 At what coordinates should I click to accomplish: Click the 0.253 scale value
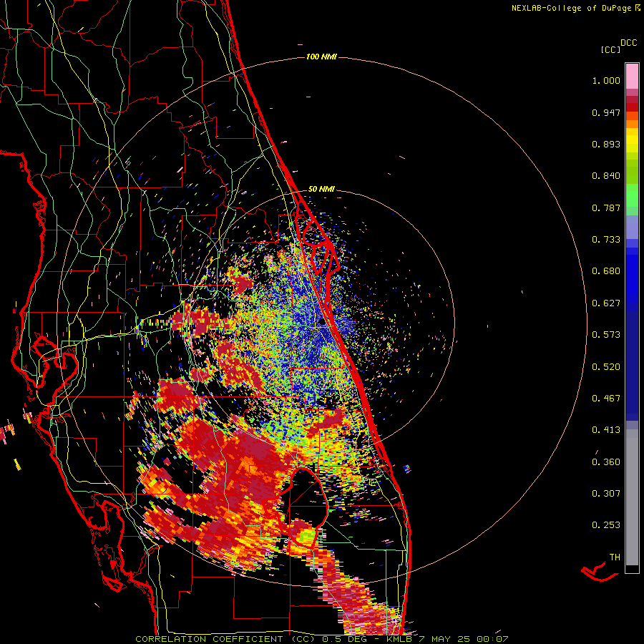606,525
